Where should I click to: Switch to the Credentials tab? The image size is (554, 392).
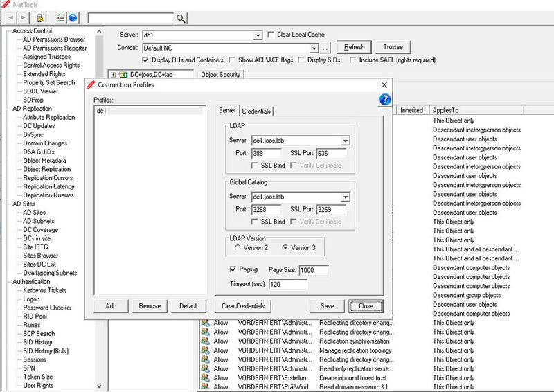point(256,112)
